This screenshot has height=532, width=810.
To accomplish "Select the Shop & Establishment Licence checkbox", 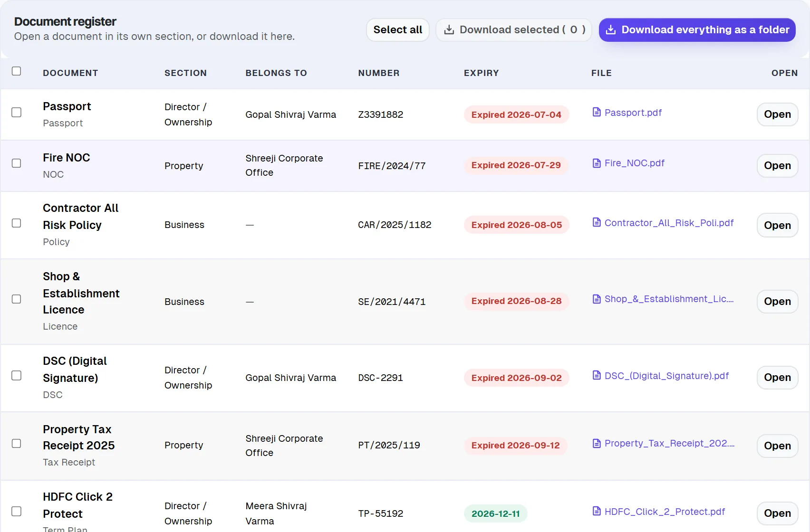I will pyautogui.click(x=17, y=299).
